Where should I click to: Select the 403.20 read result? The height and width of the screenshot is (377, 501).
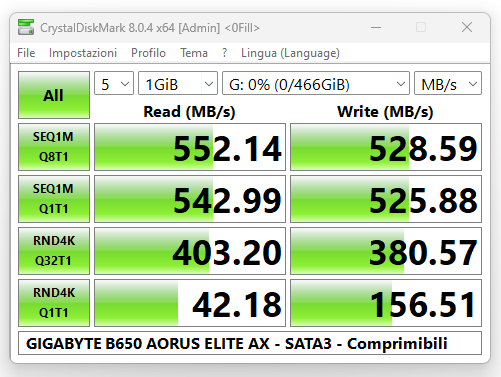[190, 251]
